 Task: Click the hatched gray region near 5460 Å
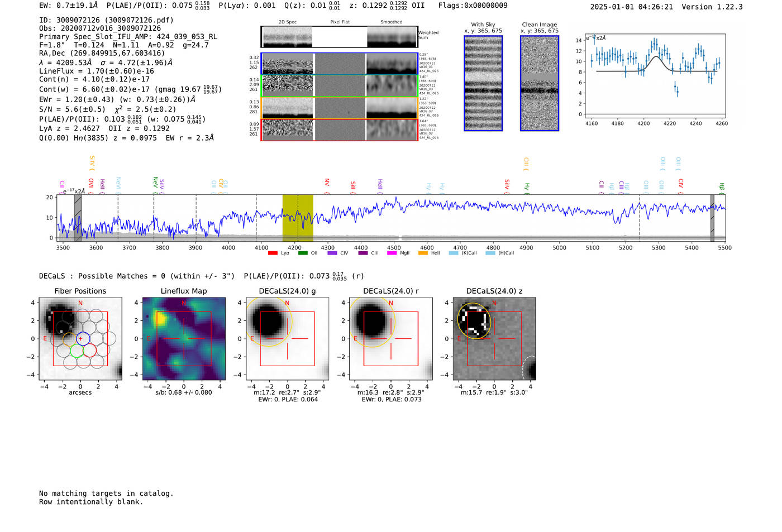pyautogui.click(x=712, y=218)
